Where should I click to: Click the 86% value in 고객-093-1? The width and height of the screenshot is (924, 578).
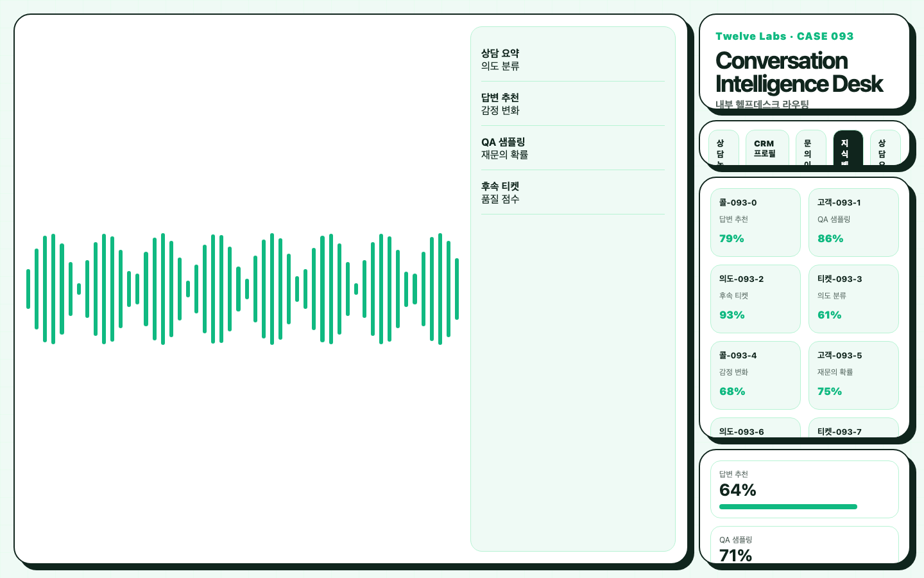[830, 238]
